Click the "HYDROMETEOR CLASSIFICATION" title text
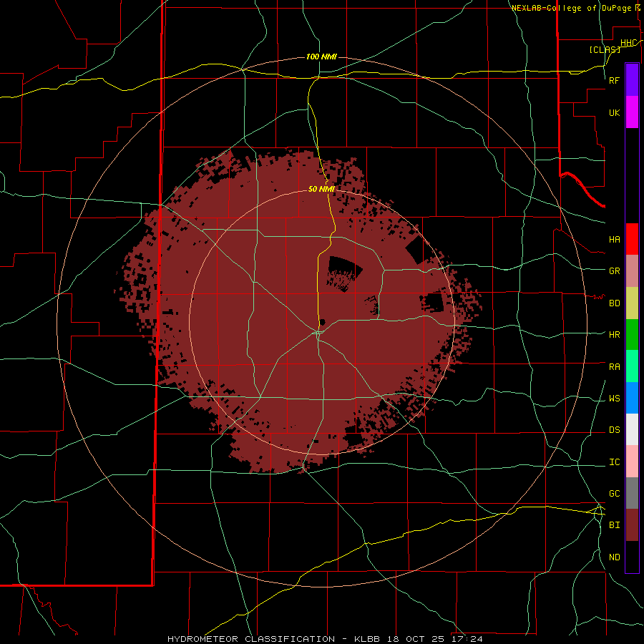The image size is (644, 644). 251,639
